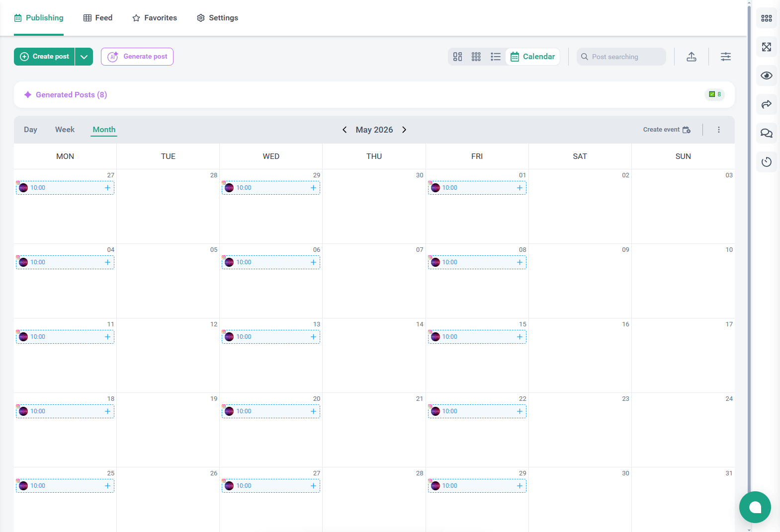Switch to the Feed tab
This screenshot has width=780, height=532.
(98, 18)
